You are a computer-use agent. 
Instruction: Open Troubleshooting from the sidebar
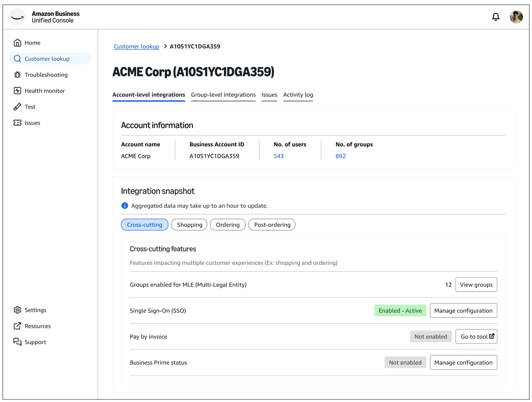46,75
